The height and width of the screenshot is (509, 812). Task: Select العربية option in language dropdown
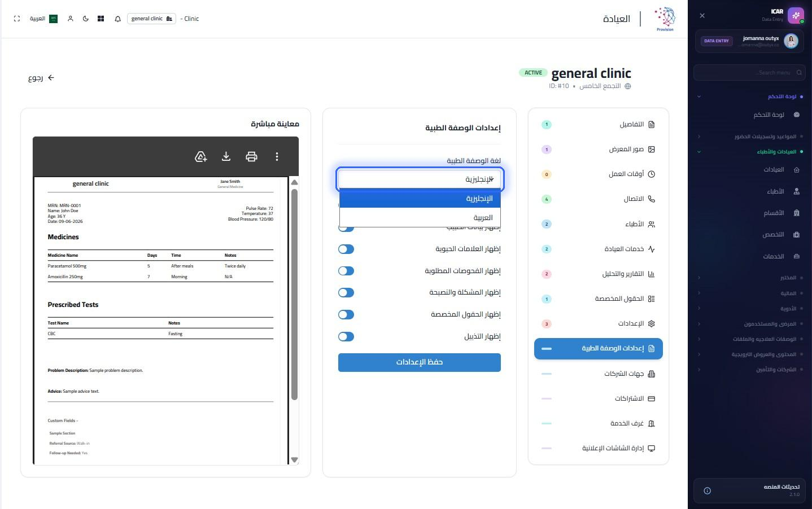click(420, 217)
